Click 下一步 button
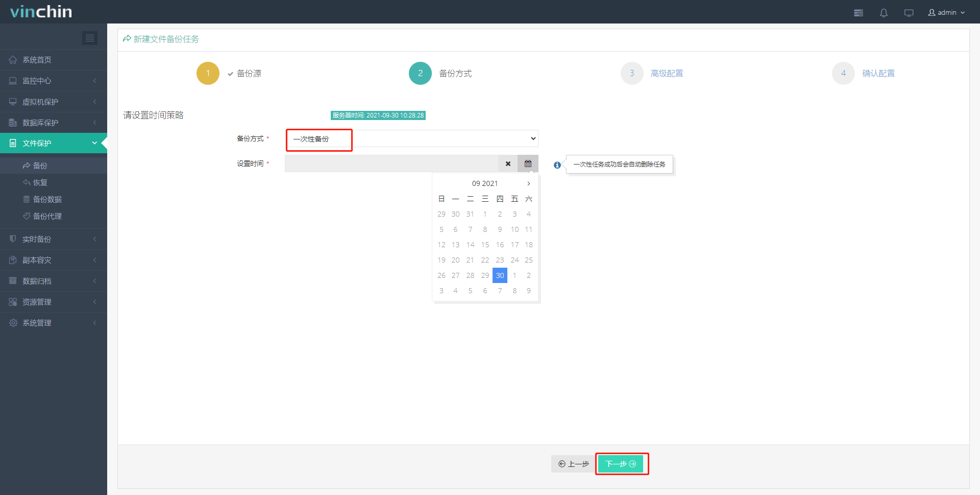The image size is (980, 495). pyautogui.click(x=621, y=464)
